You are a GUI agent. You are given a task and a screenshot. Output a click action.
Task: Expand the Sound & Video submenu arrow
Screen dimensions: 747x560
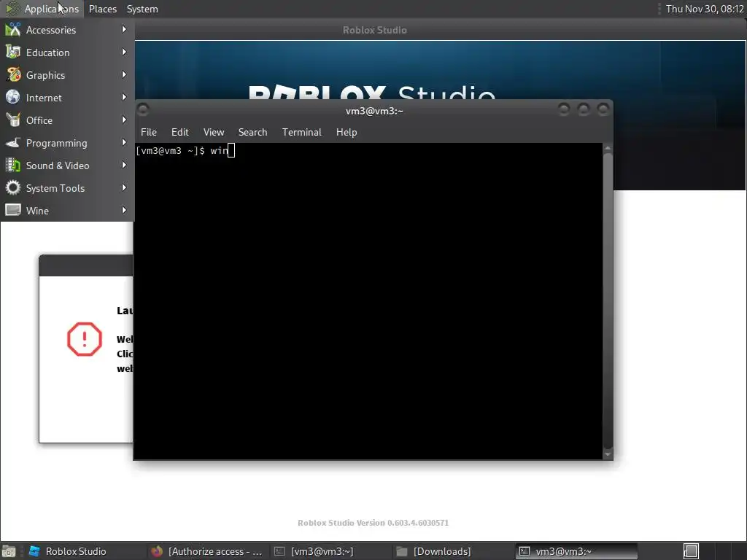124,166
